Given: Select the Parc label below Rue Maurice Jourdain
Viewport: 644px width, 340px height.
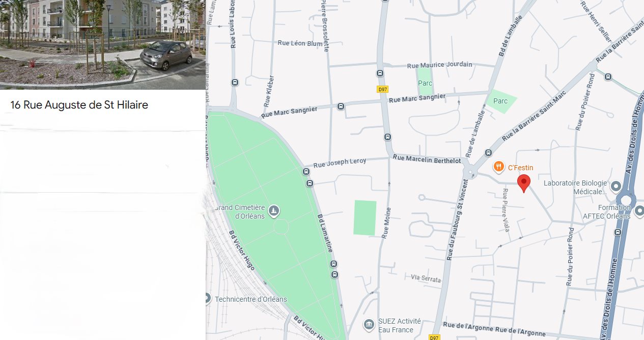Looking at the screenshot, I should [x=425, y=83].
